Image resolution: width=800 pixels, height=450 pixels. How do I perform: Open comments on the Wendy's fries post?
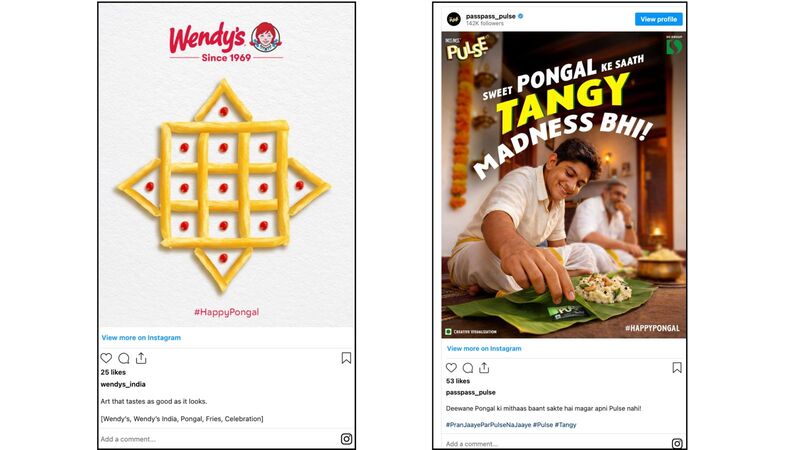coord(123,358)
